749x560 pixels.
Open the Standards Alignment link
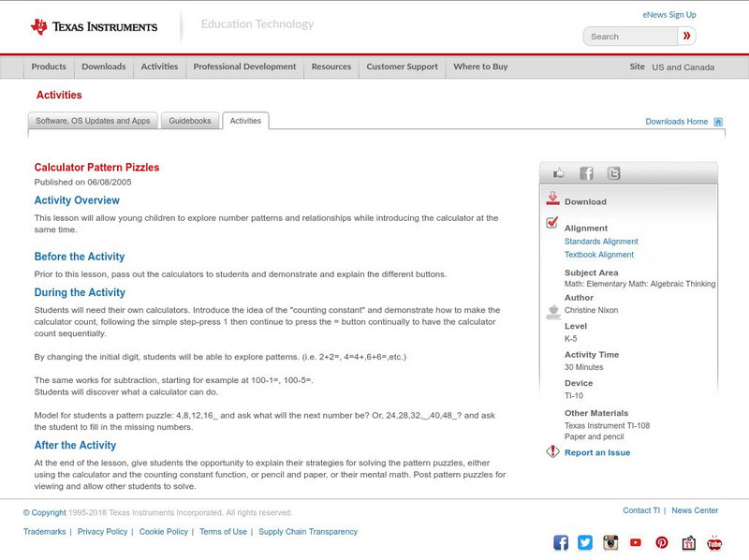point(603,241)
